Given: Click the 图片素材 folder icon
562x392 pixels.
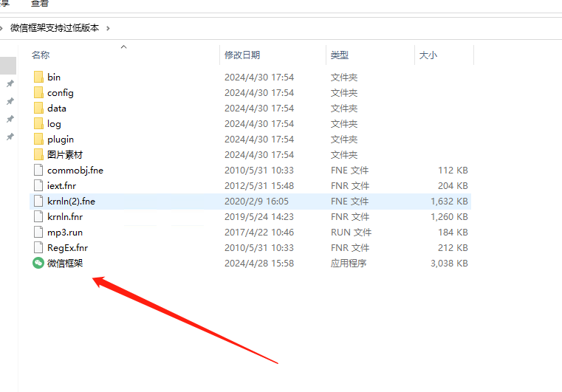Looking at the screenshot, I should [38, 154].
